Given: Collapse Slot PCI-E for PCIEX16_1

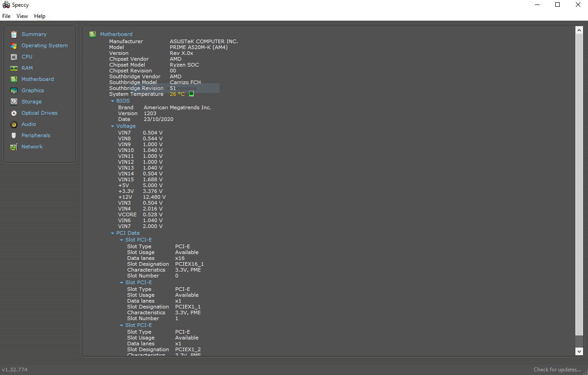Looking at the screenshot, I should pos(122,240).
